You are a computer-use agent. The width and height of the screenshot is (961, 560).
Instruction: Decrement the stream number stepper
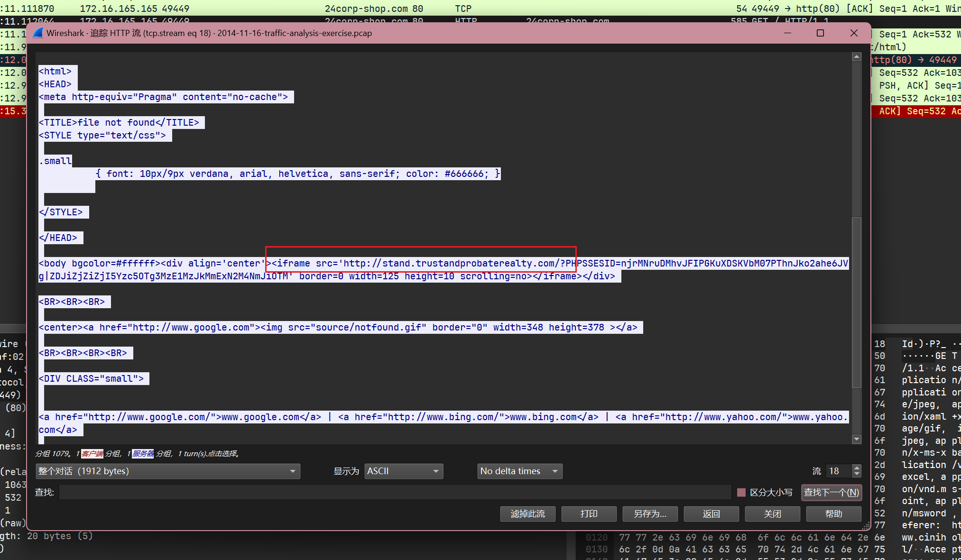click(x=857, y=474)
